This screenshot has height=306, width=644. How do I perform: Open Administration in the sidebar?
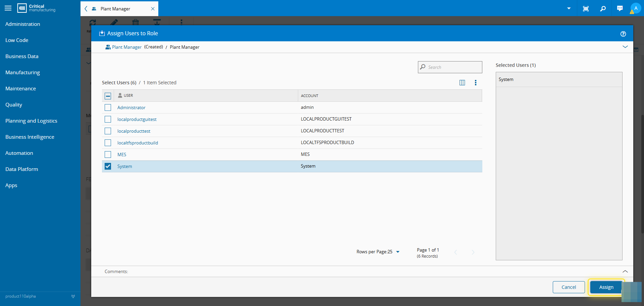click(23, 24)
